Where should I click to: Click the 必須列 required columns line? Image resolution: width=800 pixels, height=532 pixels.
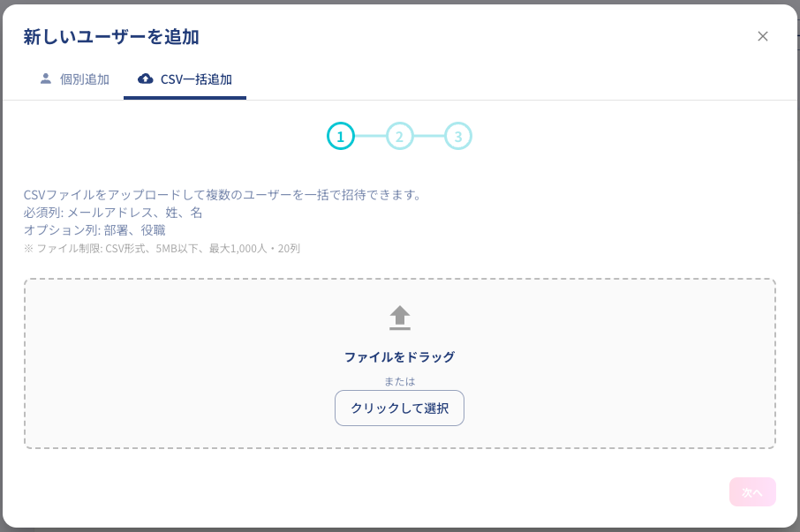[113, 212]
